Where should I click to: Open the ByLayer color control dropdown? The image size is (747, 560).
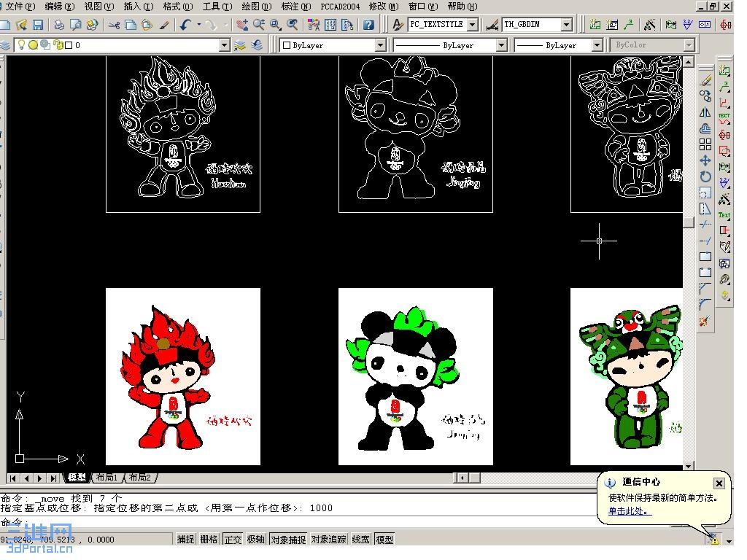(380, 45)
